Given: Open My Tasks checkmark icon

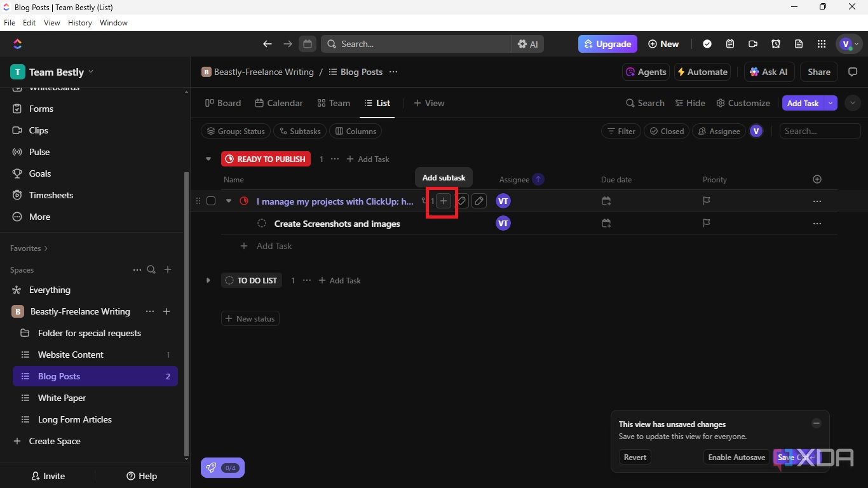Looking at the screenshot, I should point(707,44).
